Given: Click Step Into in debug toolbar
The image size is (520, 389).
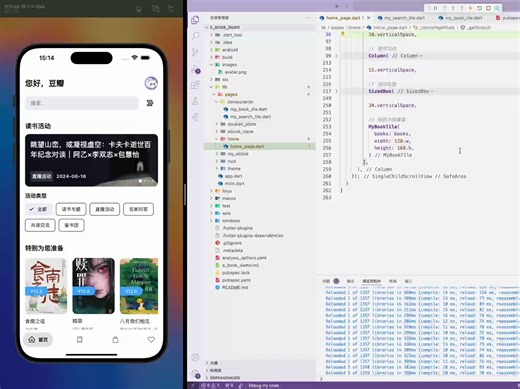Looking at the screenshot, I should (x=453, y=8).
